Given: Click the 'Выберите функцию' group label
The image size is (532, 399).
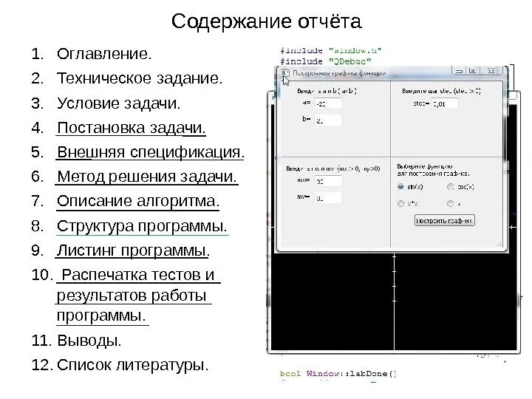Looking at the screenshot, I should pos(433,170).
